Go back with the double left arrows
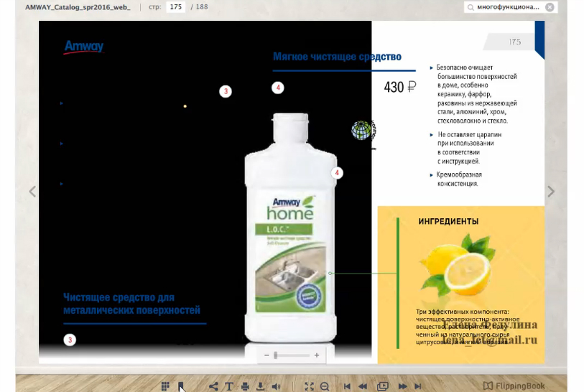 (363, 386)
